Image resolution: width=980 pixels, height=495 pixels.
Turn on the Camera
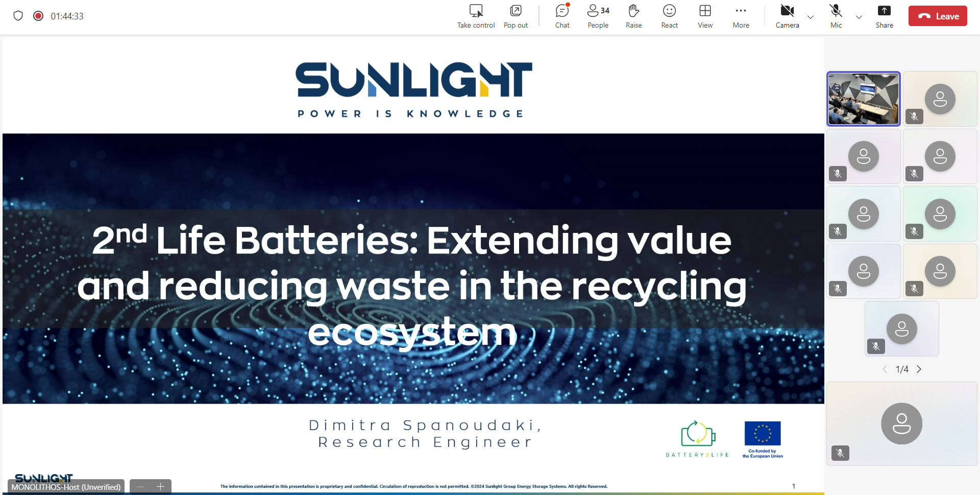(x=787, y=16)
